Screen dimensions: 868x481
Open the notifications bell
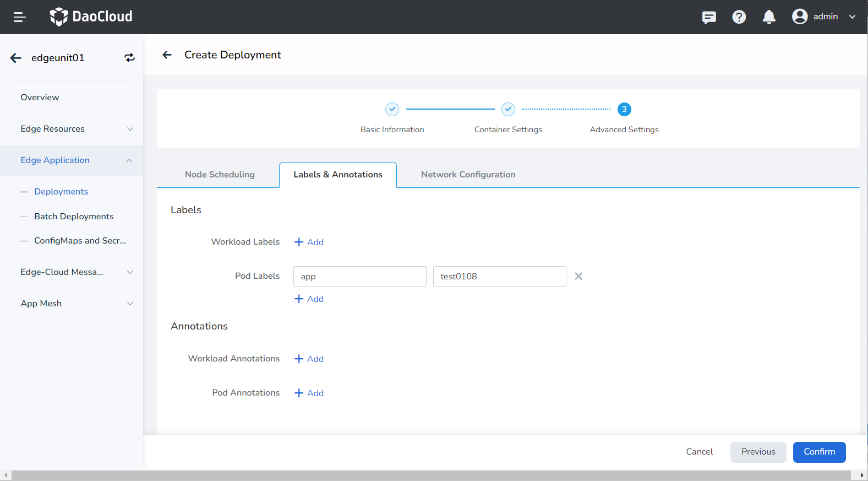(x=769, y=17)
